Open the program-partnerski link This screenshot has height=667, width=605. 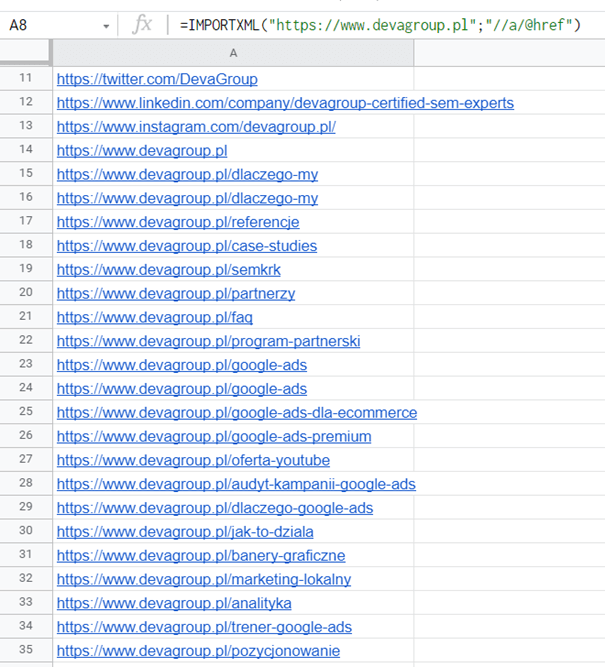pyautogui.click(x=208, y=342)
